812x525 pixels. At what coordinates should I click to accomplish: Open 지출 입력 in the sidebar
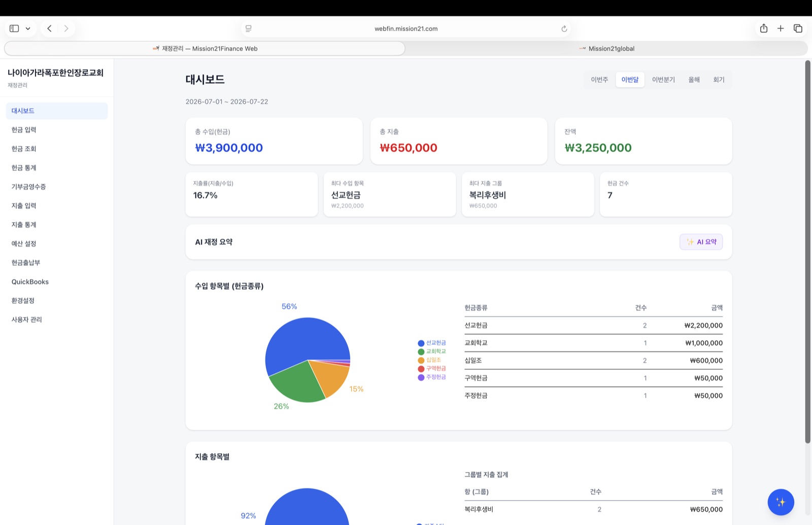57,205
